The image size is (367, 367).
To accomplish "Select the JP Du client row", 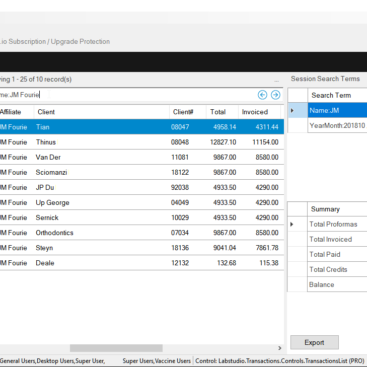I will tap(142, 187).
